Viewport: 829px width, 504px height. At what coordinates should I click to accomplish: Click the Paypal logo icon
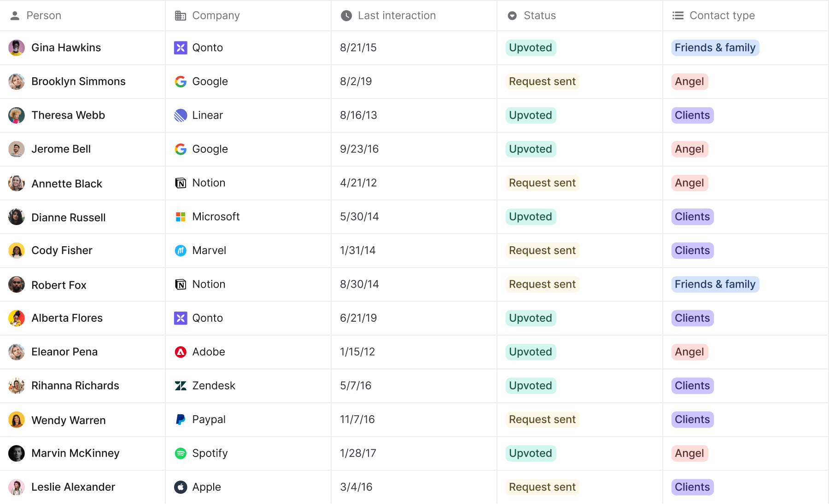pos(181,420)
